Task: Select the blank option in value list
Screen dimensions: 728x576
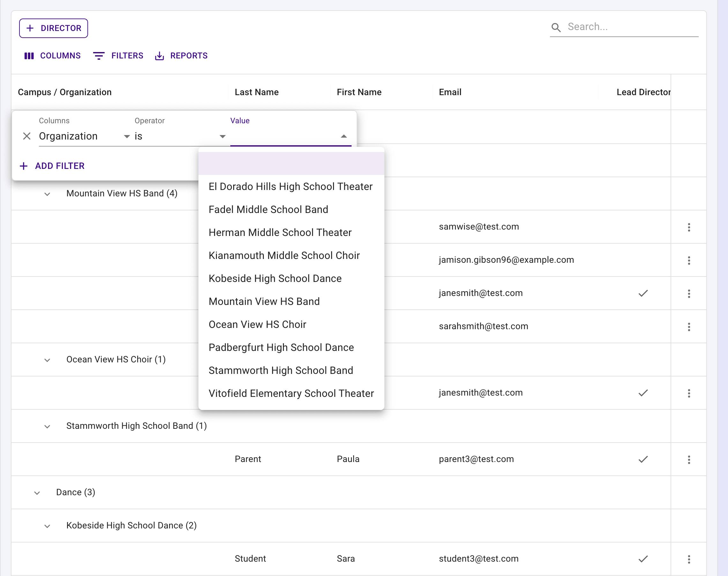Action: coord(291,163)
